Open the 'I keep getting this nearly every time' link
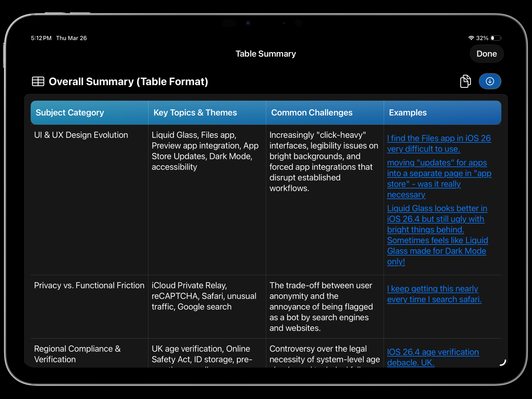 click(434, 294)
